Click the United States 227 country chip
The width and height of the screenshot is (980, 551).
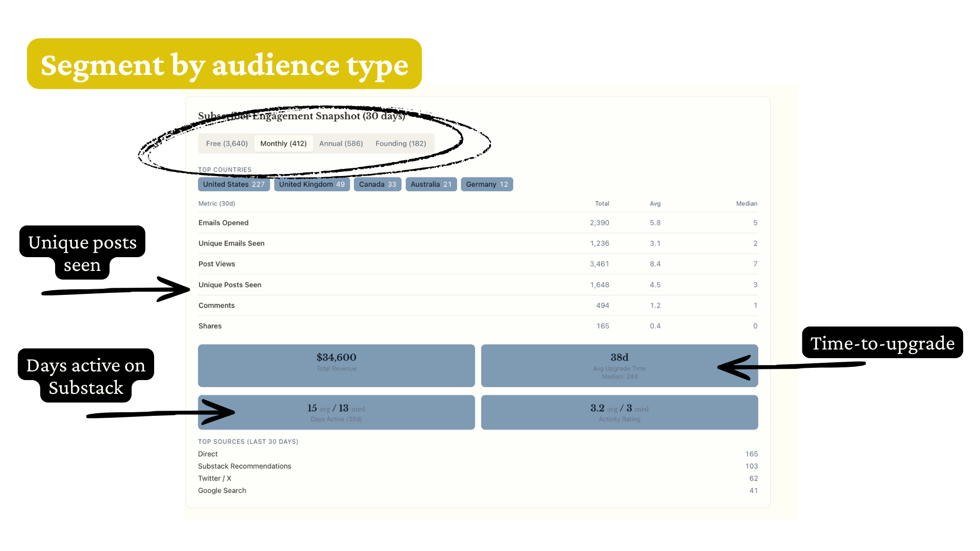coord(234,184)
